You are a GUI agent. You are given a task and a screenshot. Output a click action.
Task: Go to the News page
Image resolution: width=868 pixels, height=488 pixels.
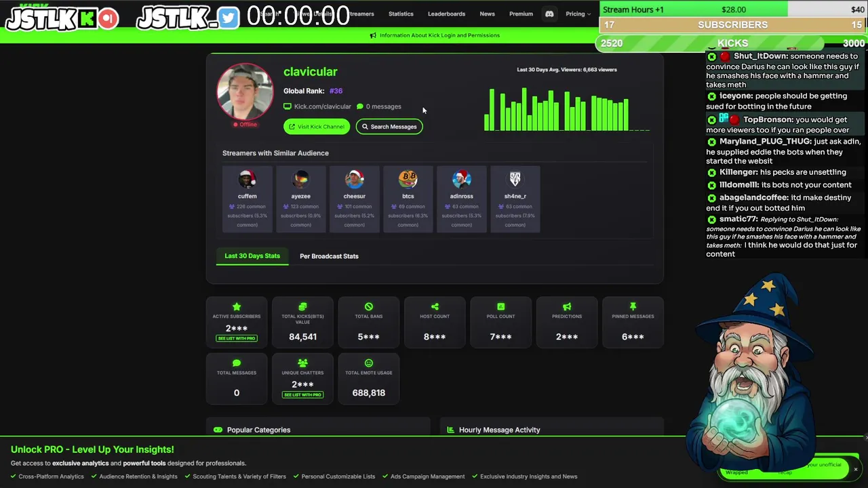487,14
